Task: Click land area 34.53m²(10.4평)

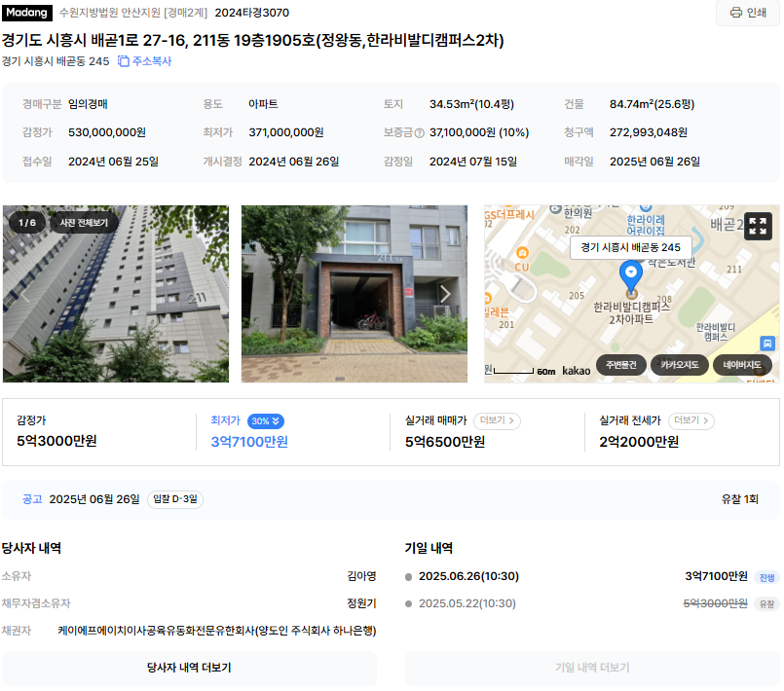Action: click(471, 104)
